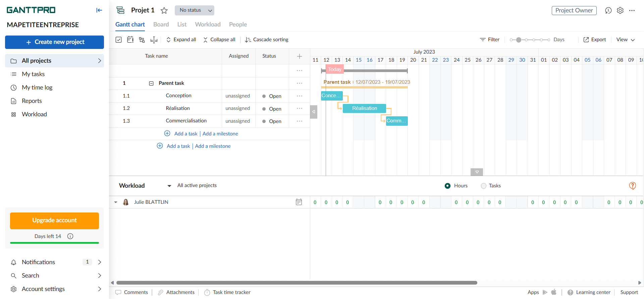
Task: Open workload calendar icon for Julie BLATTLIN
Action: [x=299, y=202]
